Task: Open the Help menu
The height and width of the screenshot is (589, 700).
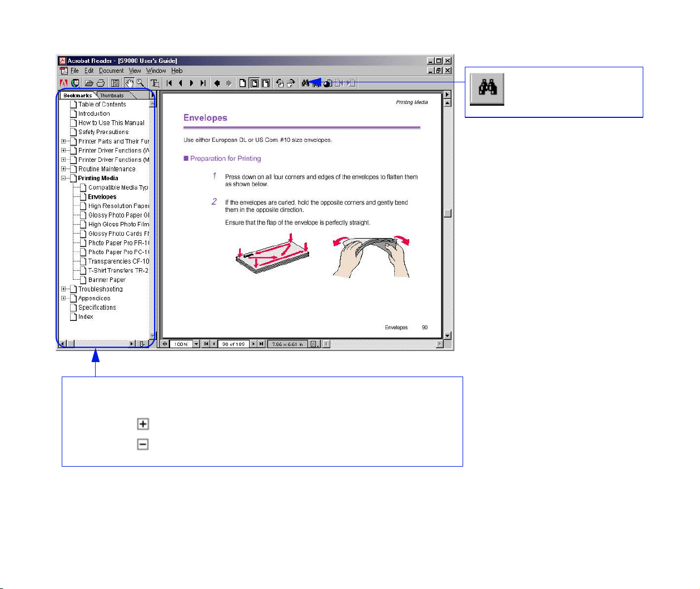Action: pyautogui.click(x=177, y=71)
